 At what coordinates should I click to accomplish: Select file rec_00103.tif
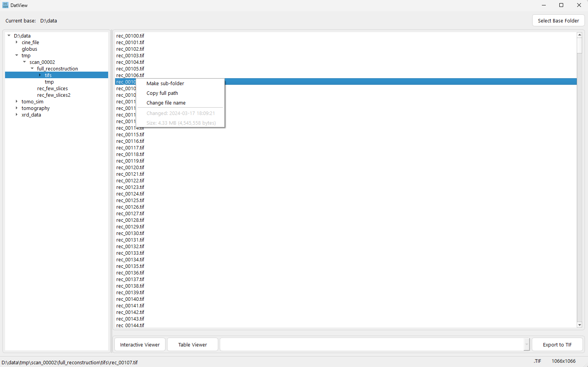(130, 55)
